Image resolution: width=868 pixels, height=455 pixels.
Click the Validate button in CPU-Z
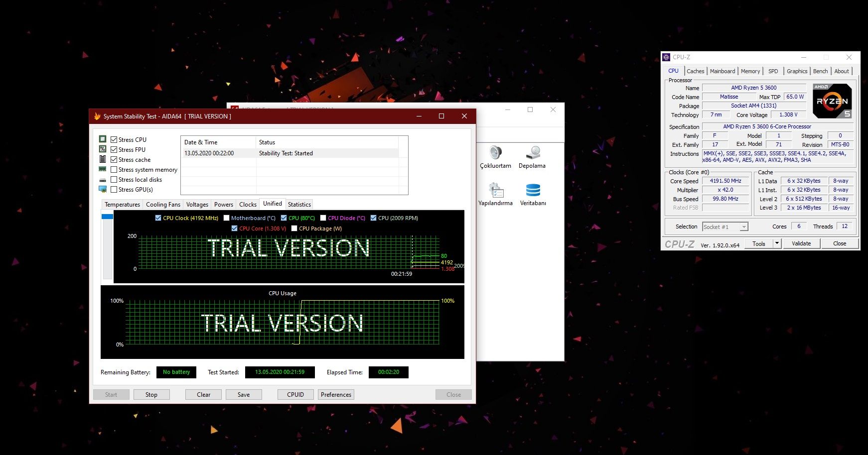coord(801,243)
